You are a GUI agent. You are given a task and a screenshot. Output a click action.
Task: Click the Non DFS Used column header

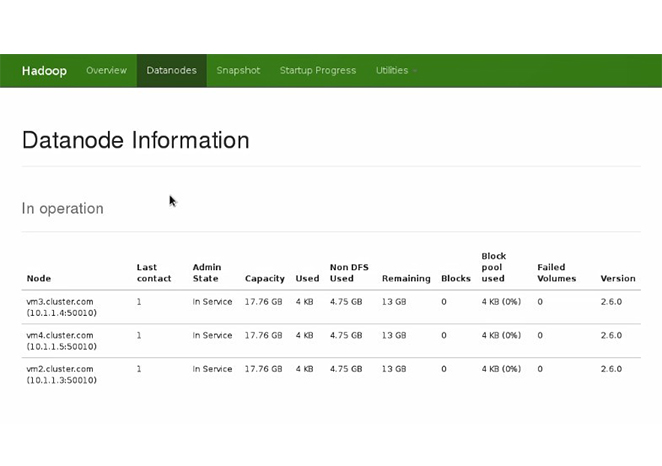(348, 273)
